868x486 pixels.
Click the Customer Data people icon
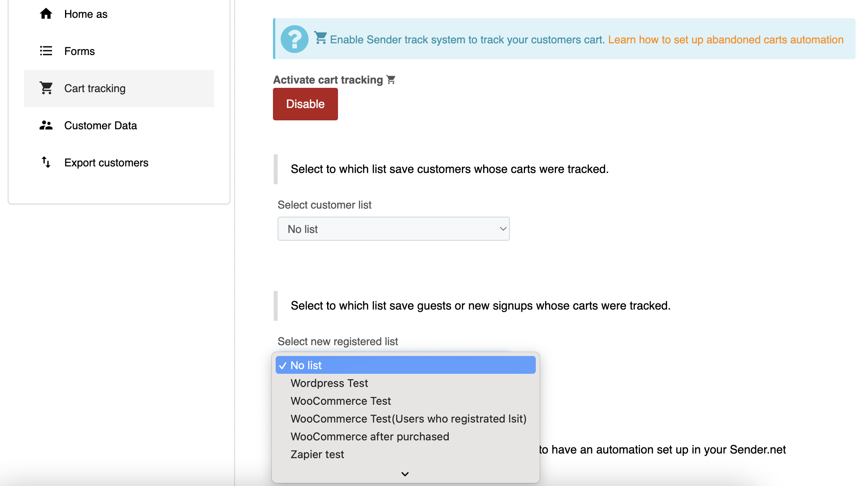pos(46,125)
